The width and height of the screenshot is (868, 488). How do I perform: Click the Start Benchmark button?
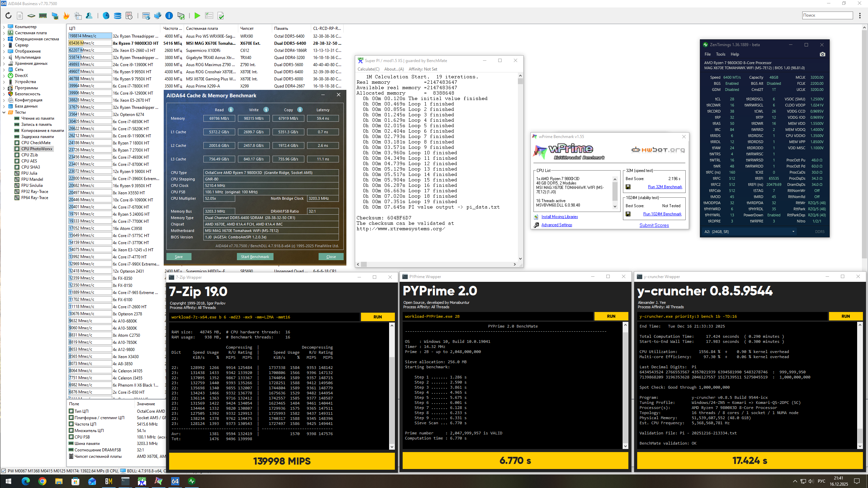[255, 257]
